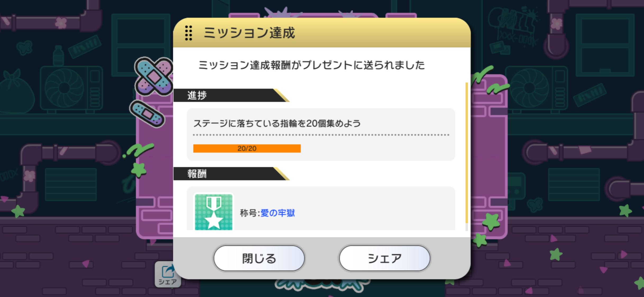Click the graffiti scribble in the top right

tap(513, 26)
